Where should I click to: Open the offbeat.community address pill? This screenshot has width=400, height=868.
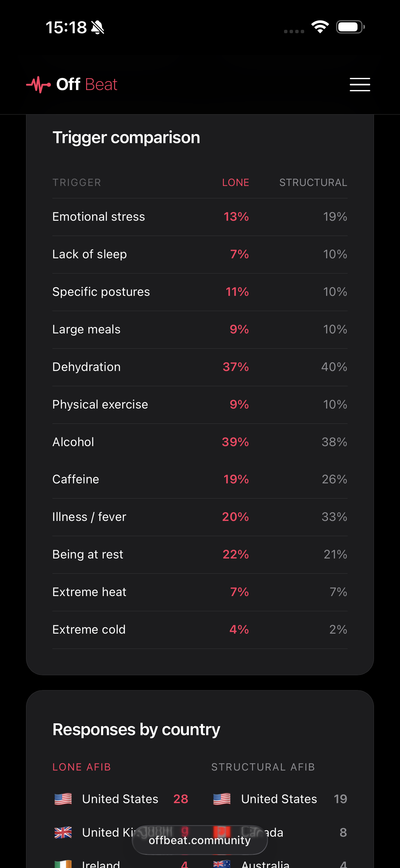[200, 840]
